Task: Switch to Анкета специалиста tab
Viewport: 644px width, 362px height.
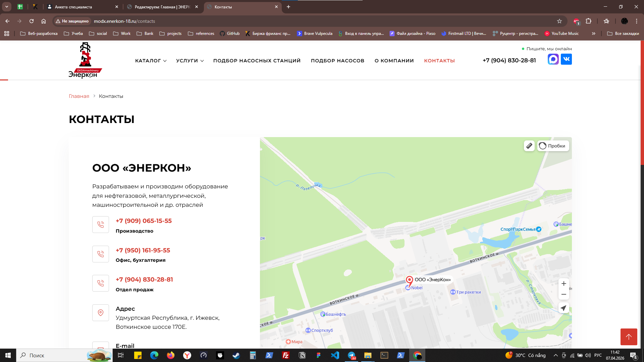Action: pyautogui.click(x=83, y=7)
